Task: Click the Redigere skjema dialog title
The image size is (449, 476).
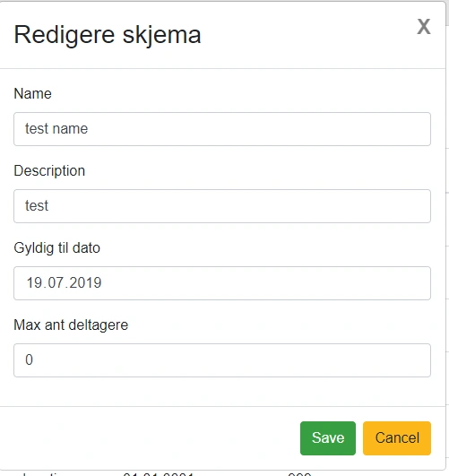Action: coord(108,35)
